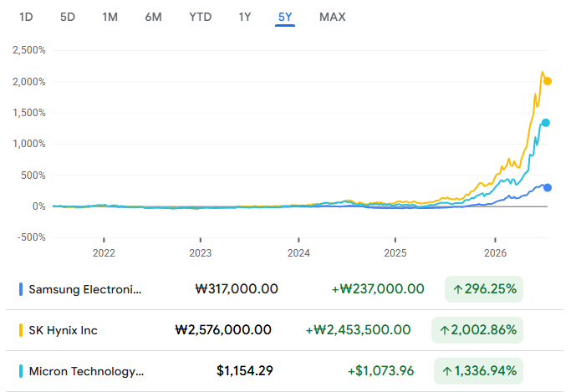The image size is (571, 392).
Task: Click SK Hynix price ₩2,576,000.00
Action: click(223, 330)
